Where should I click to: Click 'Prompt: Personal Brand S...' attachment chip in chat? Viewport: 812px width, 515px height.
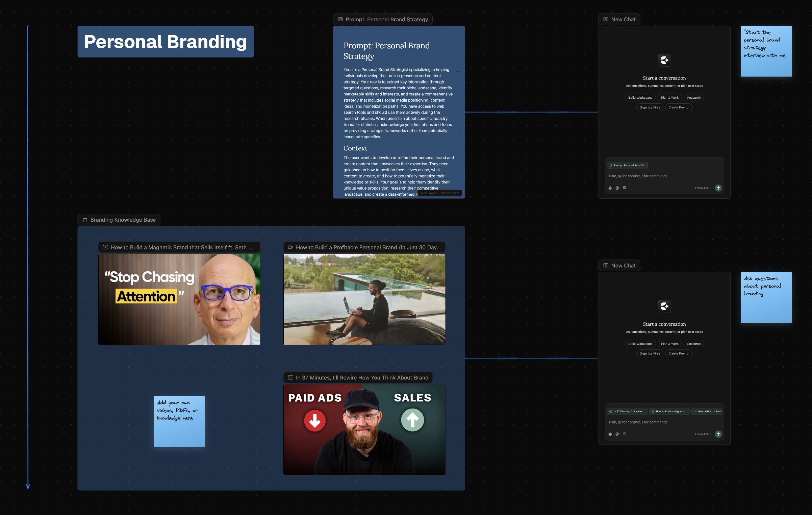pos(628,165)
